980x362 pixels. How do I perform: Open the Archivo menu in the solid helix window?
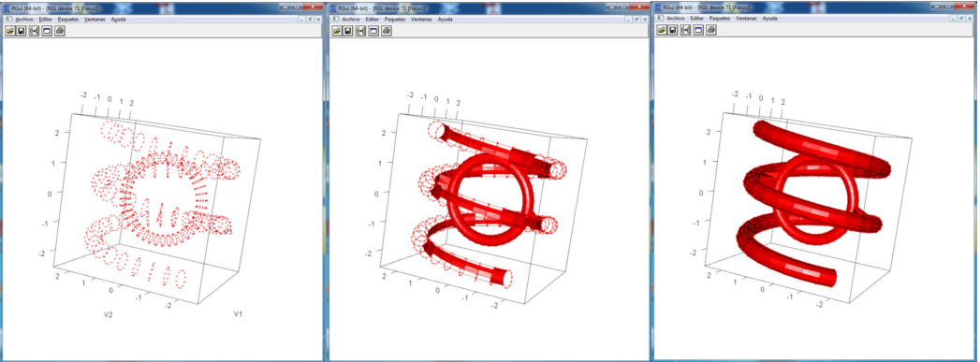coord(676,19)
